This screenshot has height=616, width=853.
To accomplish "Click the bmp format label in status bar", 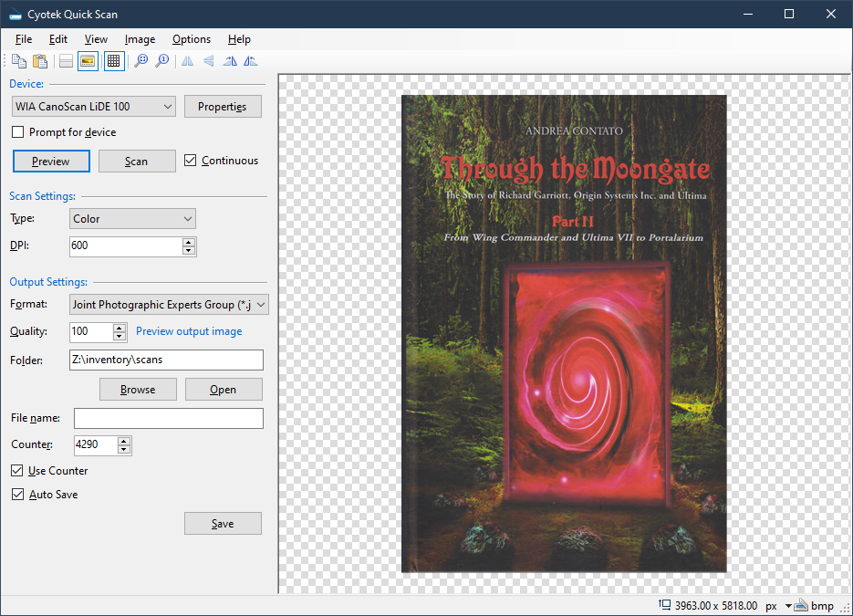I will tap(822, 606).
